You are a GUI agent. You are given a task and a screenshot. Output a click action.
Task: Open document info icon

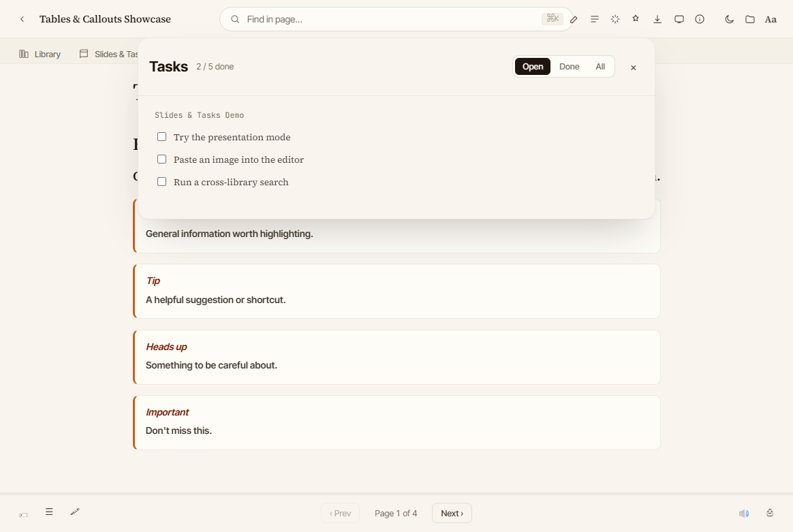(x=700, y=19)
